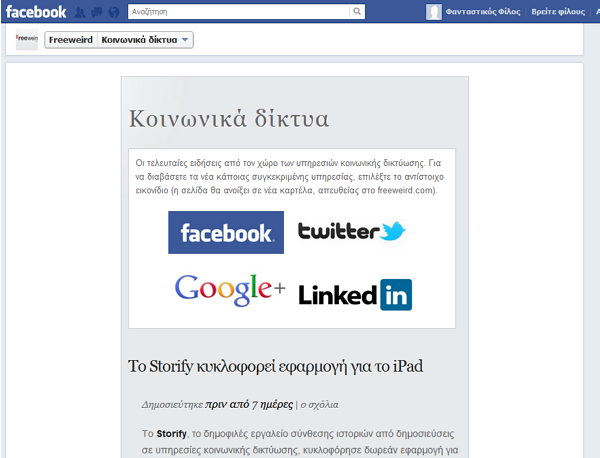Image resolution: width=600 pixels, height=458 pixels.
Task: Open the messages icon in top bar
Action: tap(97, 12)
